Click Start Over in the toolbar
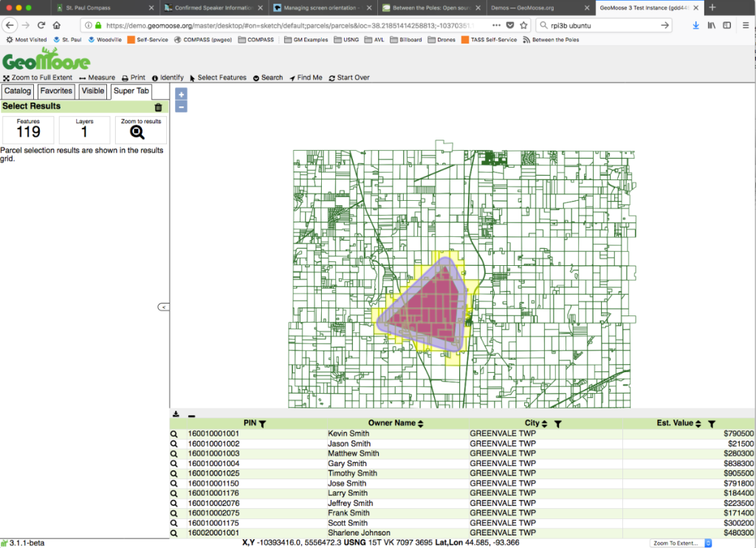 348,77
